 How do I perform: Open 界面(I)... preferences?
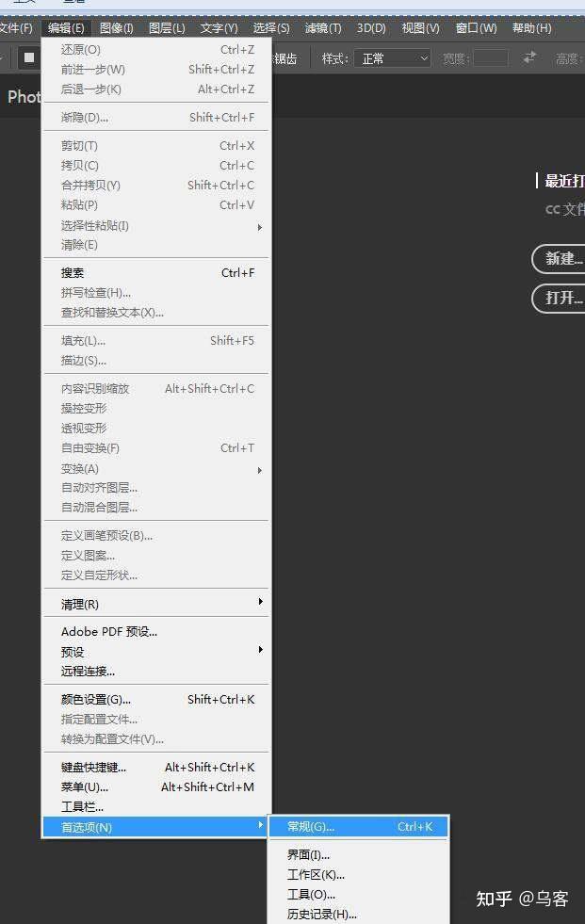pos(359,855)
